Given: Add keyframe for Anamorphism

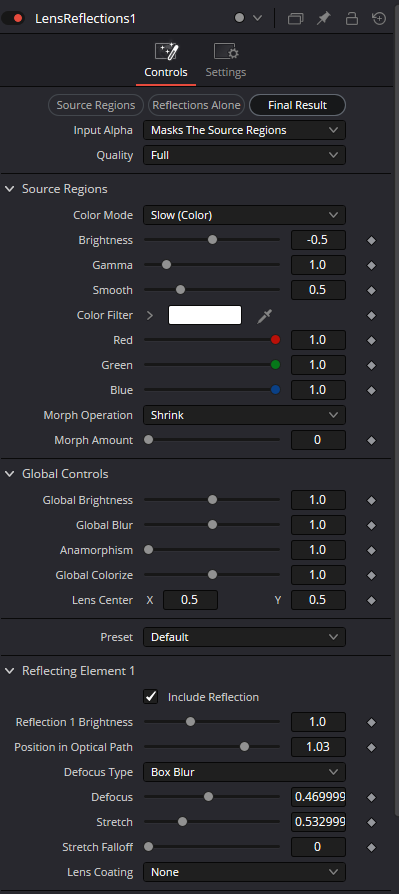Looking at the screenshot, I should [x=372, y=551].
